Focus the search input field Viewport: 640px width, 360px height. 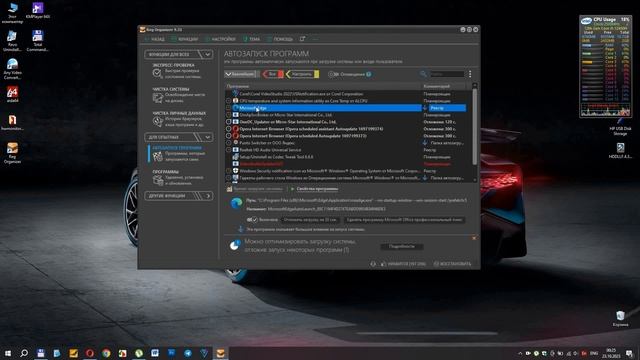(447, 74)
